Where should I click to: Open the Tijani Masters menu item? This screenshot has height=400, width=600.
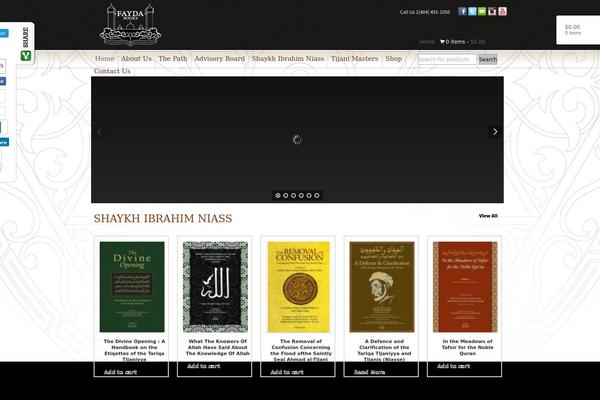click(x=354, y=59)
